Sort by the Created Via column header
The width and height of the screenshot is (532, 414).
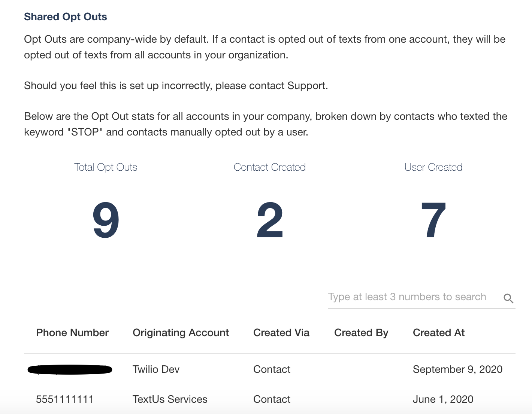click(281, 332)
